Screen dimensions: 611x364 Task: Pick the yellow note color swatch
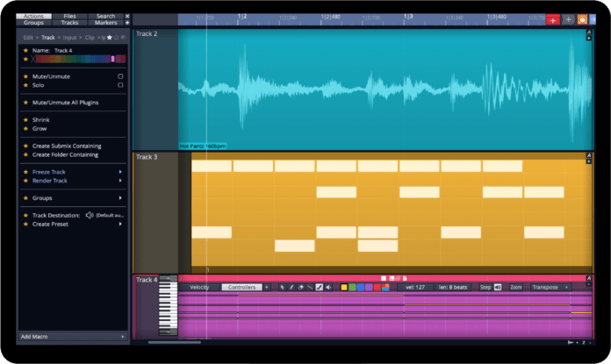[344, 287]
